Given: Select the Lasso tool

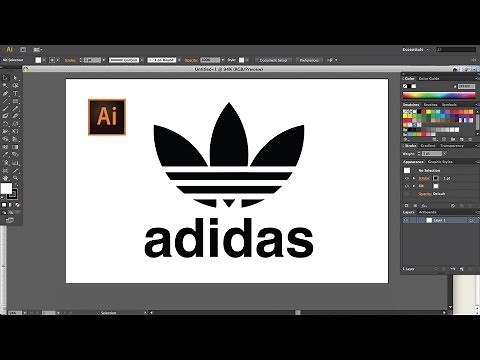Looking at the screenshot, I should (15, 86).
